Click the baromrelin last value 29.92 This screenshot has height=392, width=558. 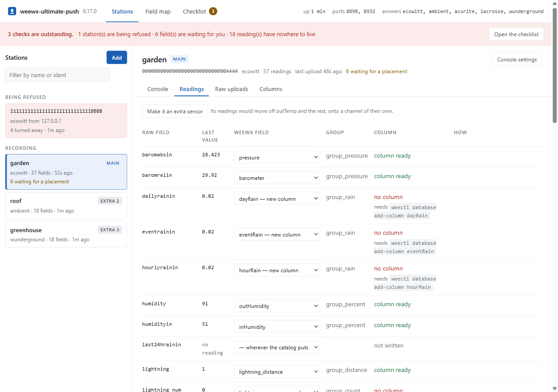click(208, 175)
